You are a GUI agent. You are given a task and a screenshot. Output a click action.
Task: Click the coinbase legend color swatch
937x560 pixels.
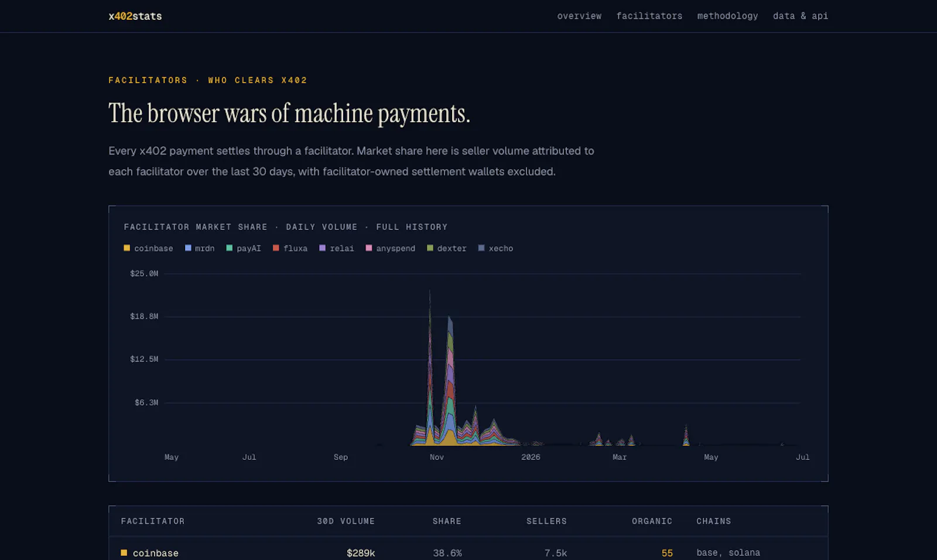127,248
